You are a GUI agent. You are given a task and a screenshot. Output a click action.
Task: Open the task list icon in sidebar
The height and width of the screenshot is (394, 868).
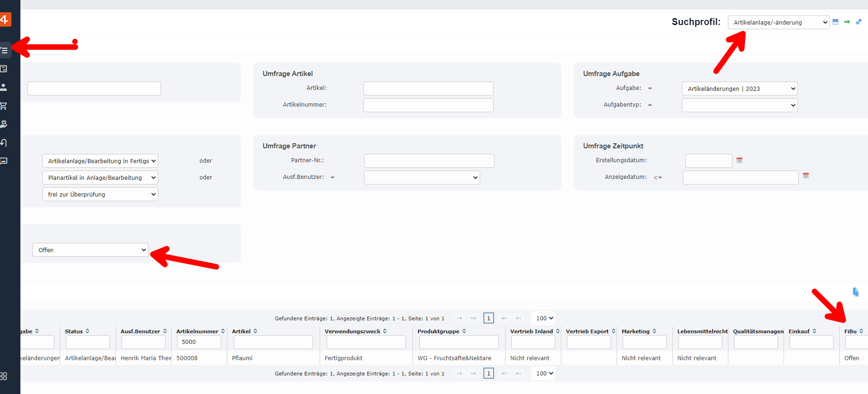coord(5,50)
